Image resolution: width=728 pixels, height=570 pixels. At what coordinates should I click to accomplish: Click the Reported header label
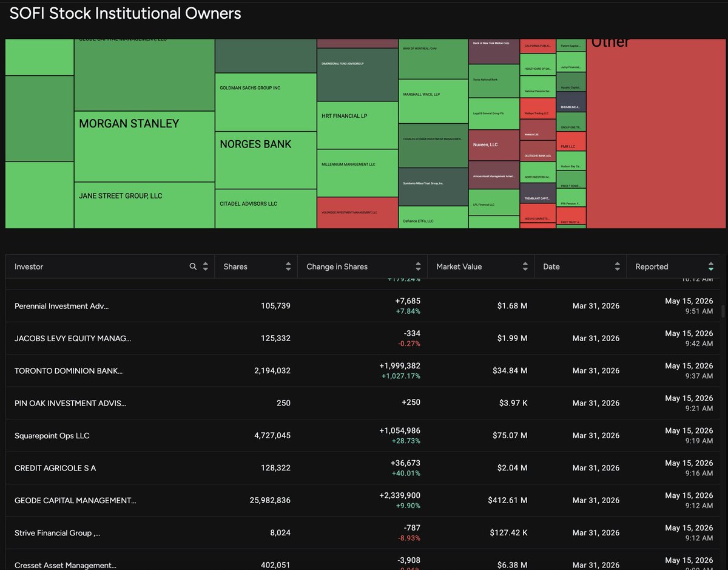point(652,266)
